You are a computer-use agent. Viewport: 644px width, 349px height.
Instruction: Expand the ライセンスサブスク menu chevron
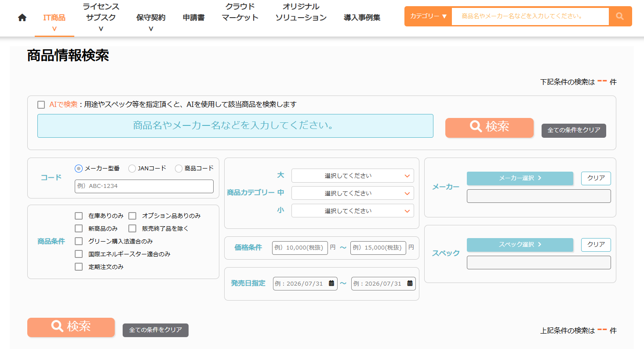[101, 29]
